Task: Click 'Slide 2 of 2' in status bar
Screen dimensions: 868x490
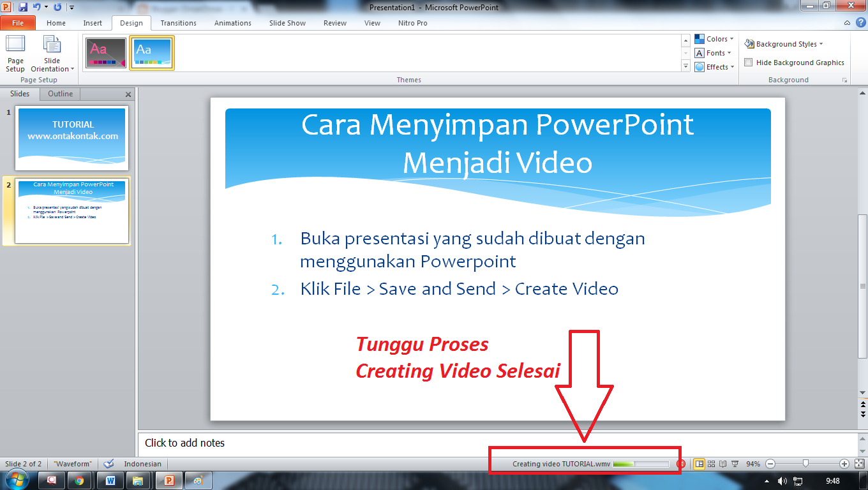Action: click(24, 464)
